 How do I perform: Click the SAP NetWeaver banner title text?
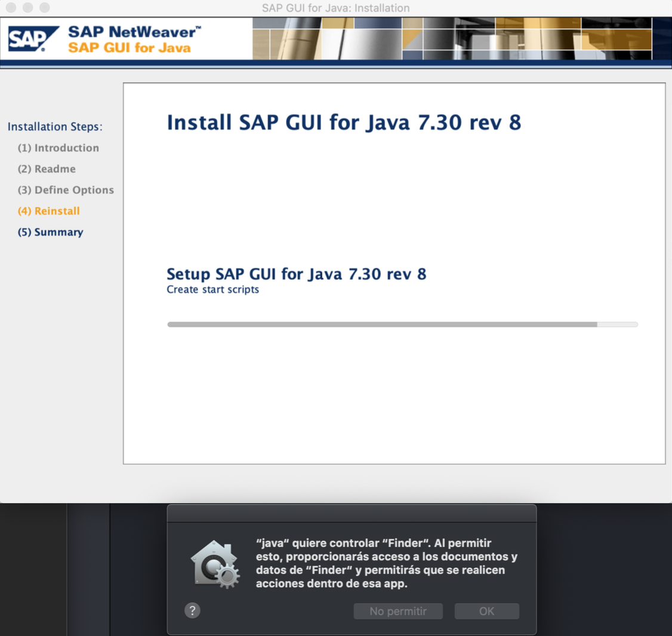pyautogui.click(x=134, y=32)
